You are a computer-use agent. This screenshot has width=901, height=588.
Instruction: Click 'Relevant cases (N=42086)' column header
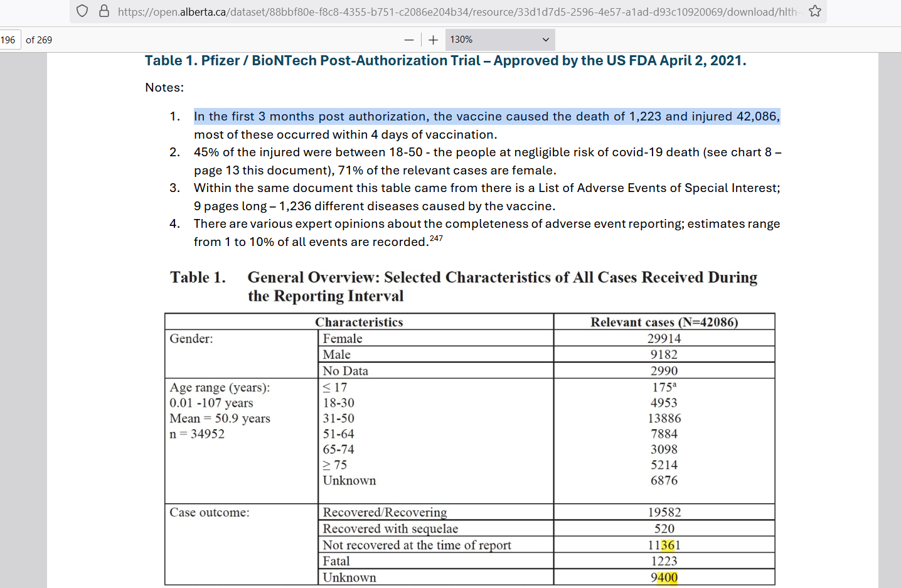coord(664,322)
